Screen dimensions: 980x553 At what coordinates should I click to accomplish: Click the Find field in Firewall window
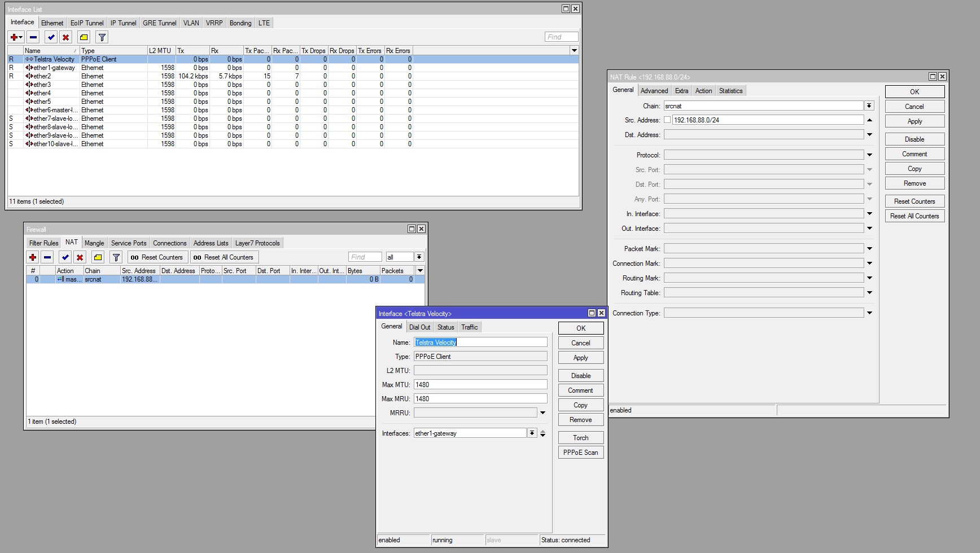coord(365,257)
